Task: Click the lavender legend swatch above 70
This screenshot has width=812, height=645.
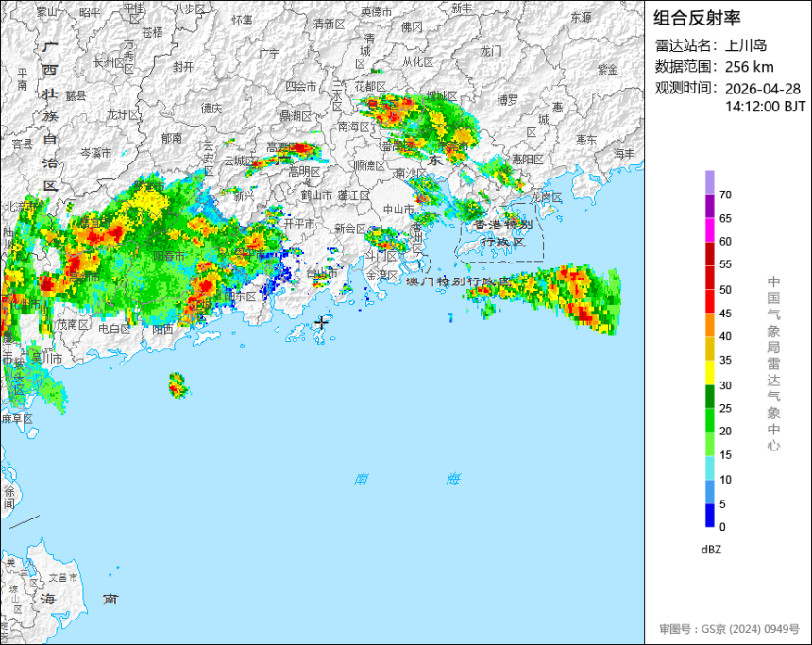Action: [x=709, y=182]
